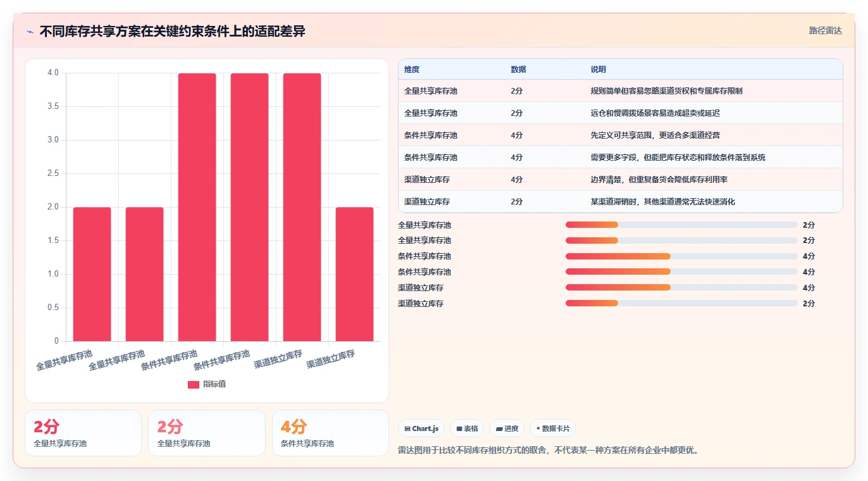Click the 维度 column header
This screenshot has height=481, width=868.
click(412, 70)
